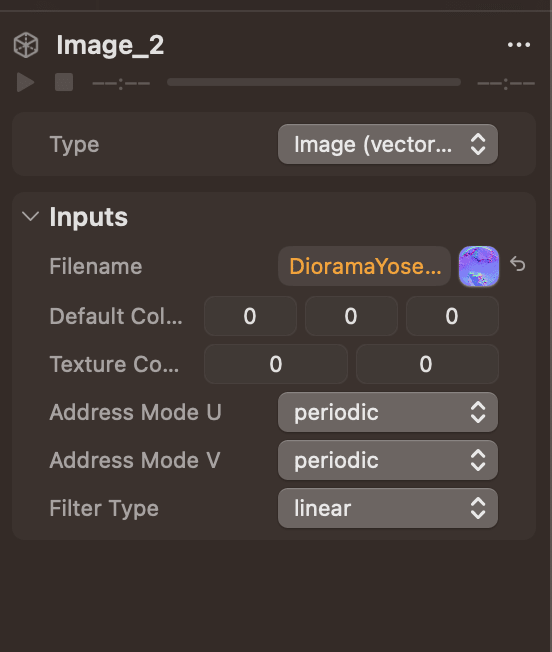The height and width of the screenshot is (652, 552).
Task: Click the purple texture thumbnail
Action: point(478,266)
